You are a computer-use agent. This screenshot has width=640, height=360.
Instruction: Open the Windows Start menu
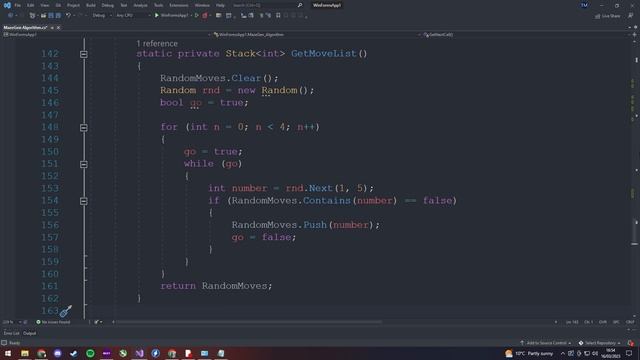pyautogui.click(x=8, y=353)
